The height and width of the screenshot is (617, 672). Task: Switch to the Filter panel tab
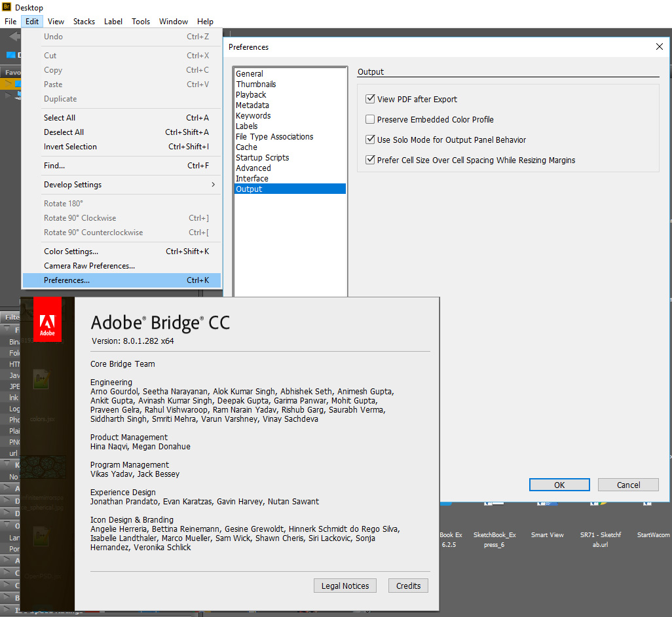click(x=11, y=317)
